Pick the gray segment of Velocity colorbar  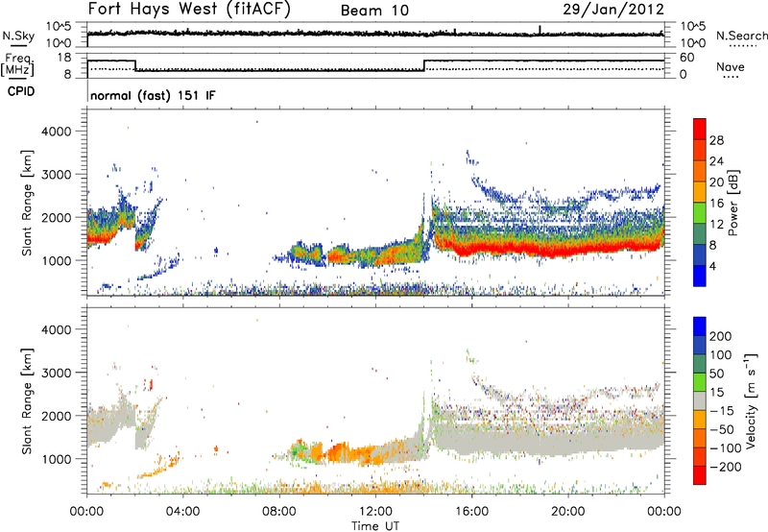click(x=700, y=401)
